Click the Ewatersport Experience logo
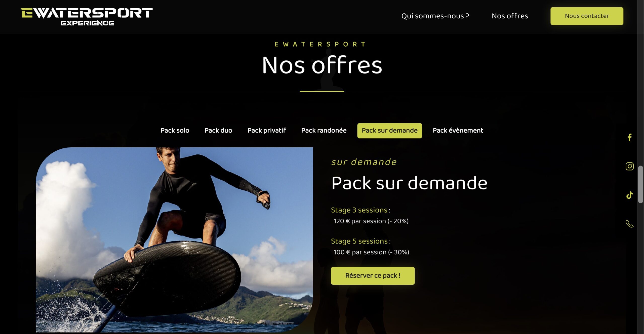The width and height of the screenshot is (644, 334). (x=87, y=17)
